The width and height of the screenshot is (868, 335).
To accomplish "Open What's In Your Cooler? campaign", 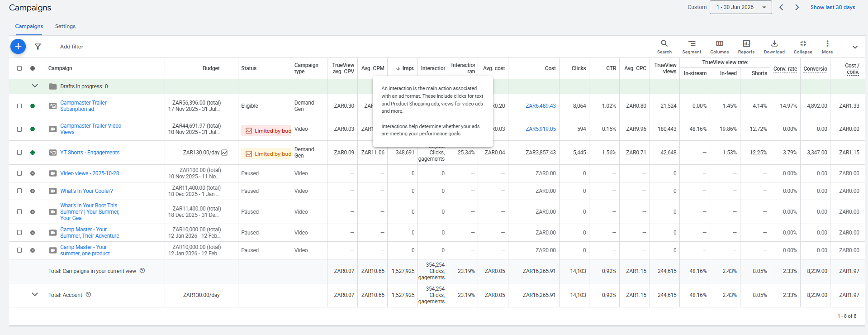I will (x=86, y=191).
